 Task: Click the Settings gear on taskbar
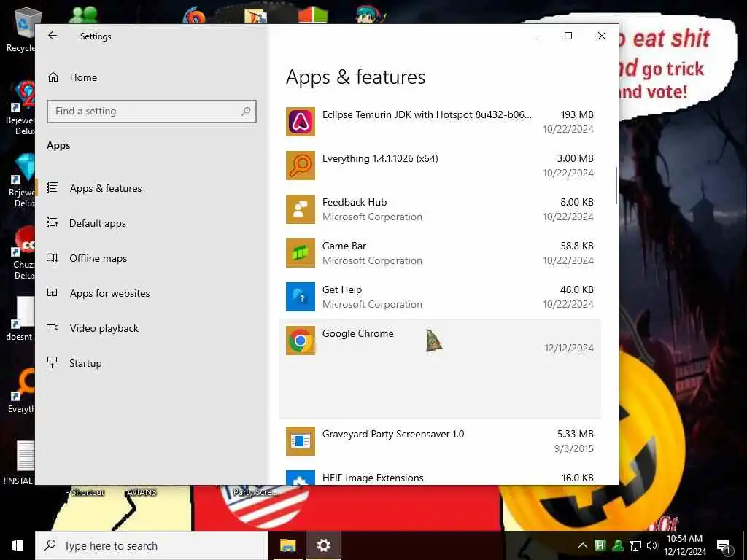[x=323, y=545]
